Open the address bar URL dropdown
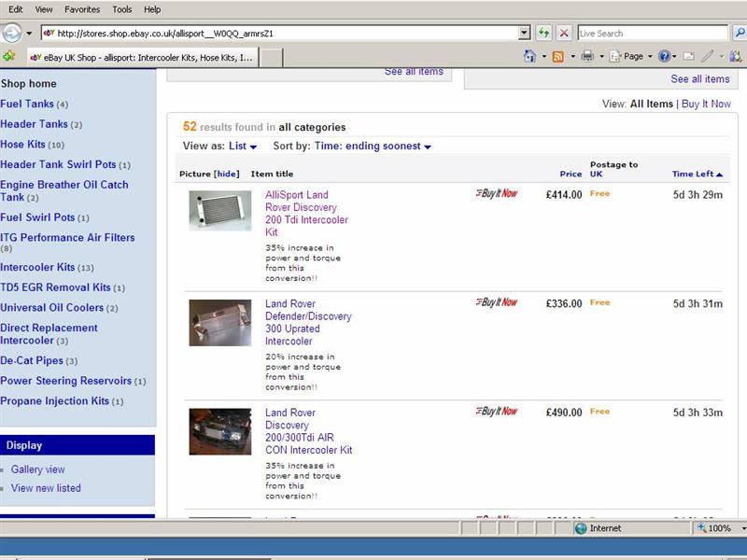 524,33
